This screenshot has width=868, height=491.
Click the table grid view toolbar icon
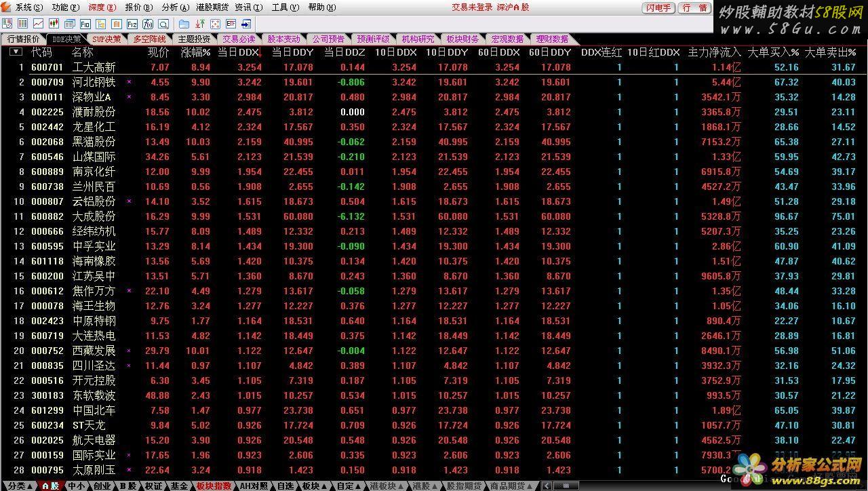[x=22, y=24]
